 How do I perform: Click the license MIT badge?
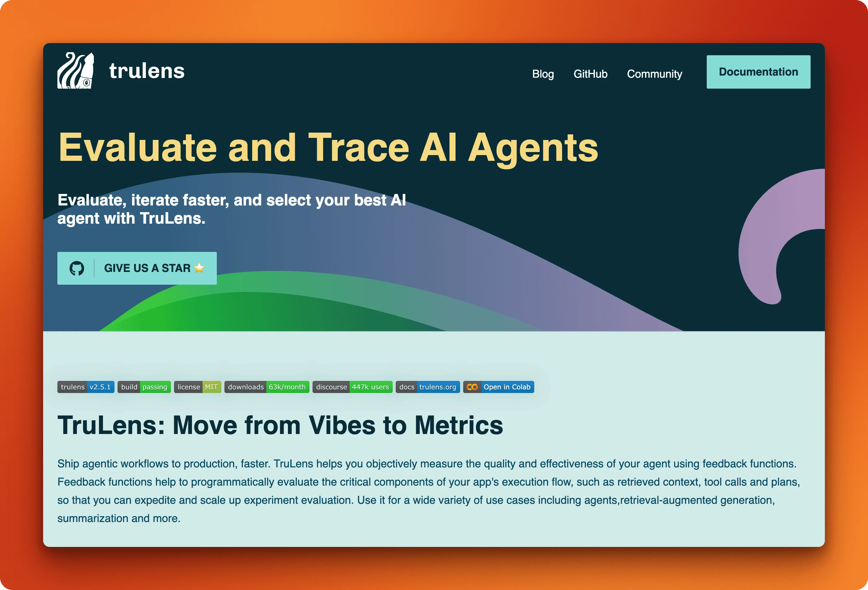[x=198, y=387]
